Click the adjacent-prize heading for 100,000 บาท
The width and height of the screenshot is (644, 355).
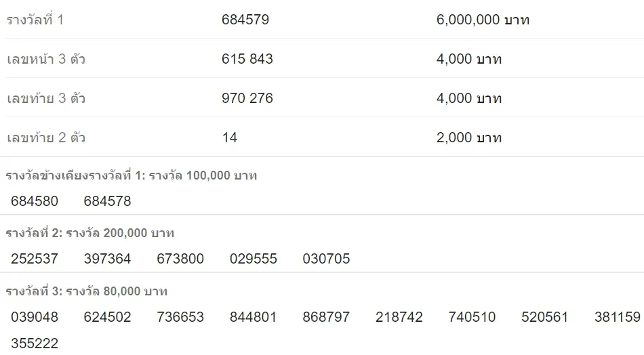pyautogui.click(x=132, y=176)
